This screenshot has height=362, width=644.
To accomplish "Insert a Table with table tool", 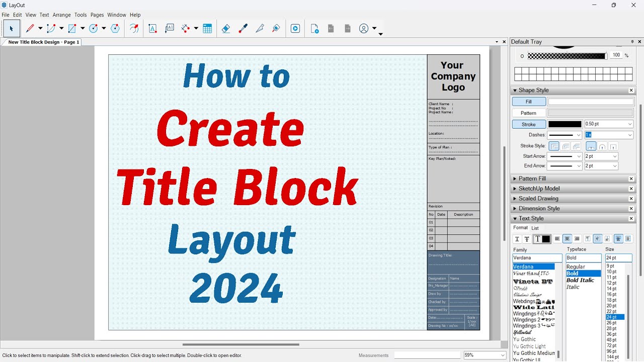I will click(x=207, y=29).
